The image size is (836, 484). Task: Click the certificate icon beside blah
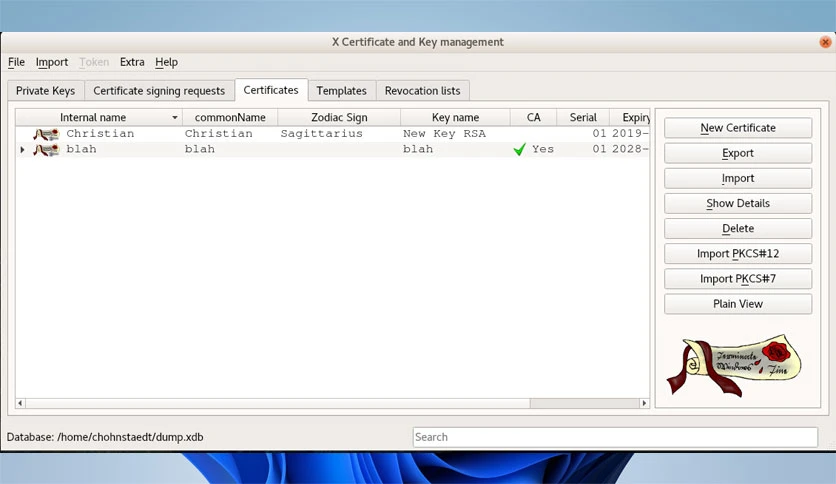coord(46,150)
